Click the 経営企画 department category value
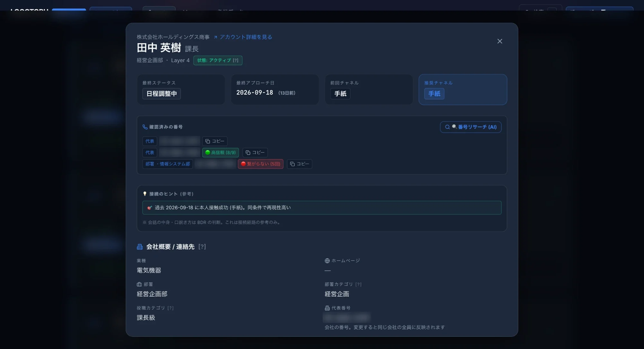 pos(337,294)
